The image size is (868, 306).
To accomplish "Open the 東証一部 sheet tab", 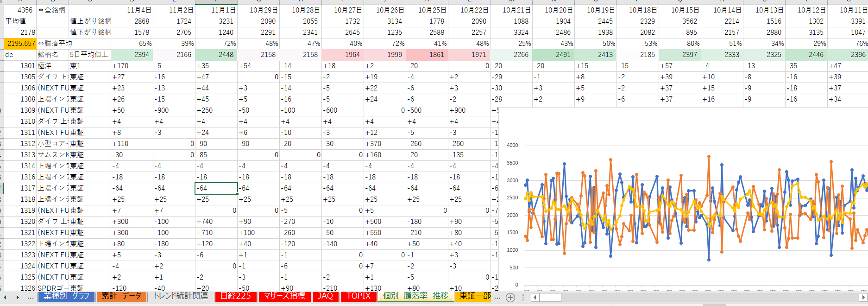I will (x=474, y=296).
